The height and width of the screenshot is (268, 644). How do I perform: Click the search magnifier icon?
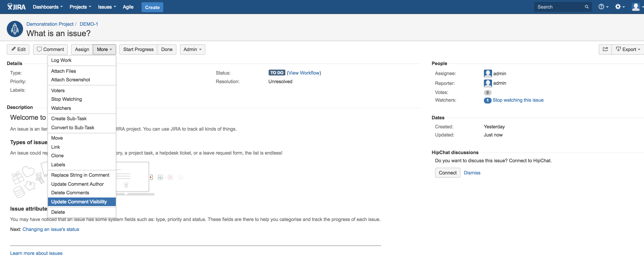(x=587, y=7)
